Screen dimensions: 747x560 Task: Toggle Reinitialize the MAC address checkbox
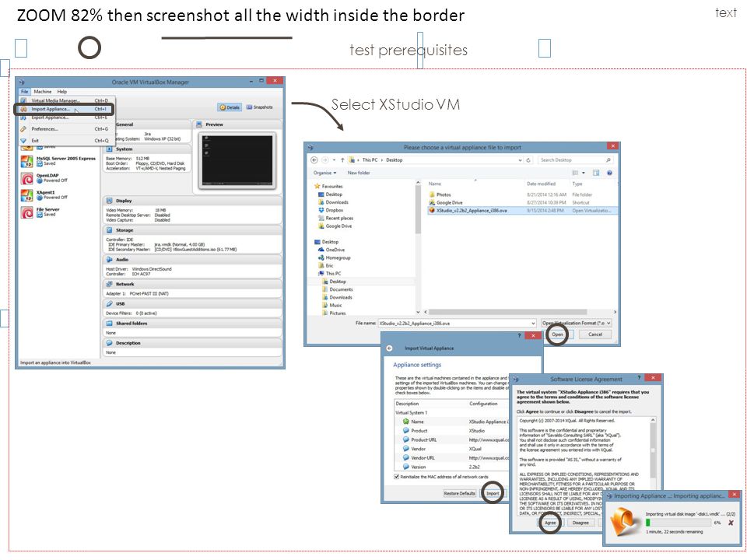(x=396, y=477)
